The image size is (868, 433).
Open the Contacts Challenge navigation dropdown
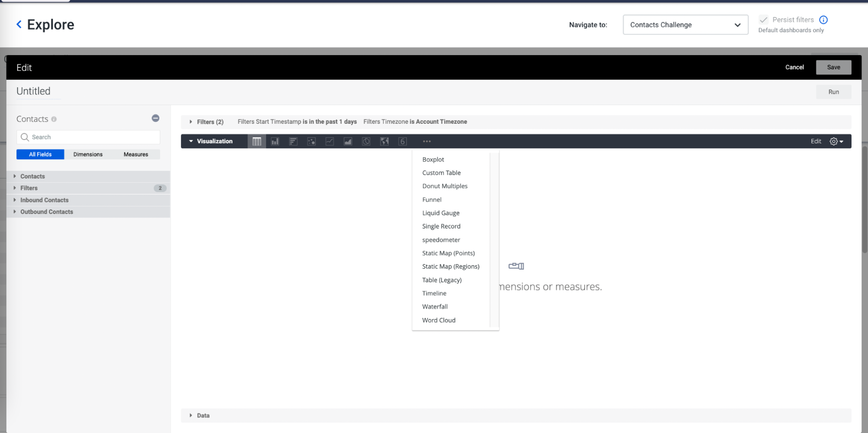coord(685,25)
